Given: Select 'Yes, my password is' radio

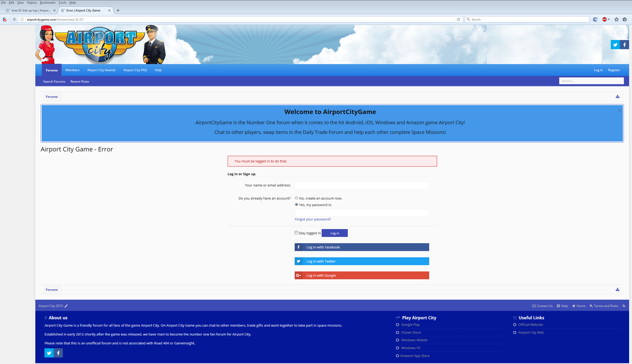Looking at the screenshot, I should point(297,204).
